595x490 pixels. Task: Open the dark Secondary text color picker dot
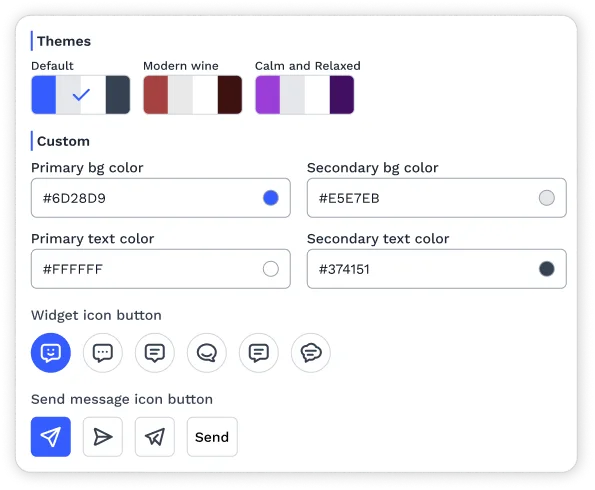pos(546,269)
